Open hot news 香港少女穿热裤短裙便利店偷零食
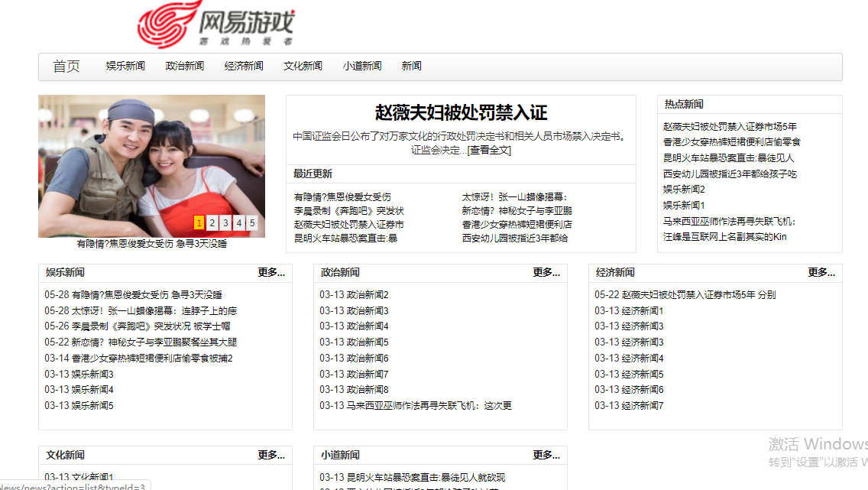 coord(731,141)
